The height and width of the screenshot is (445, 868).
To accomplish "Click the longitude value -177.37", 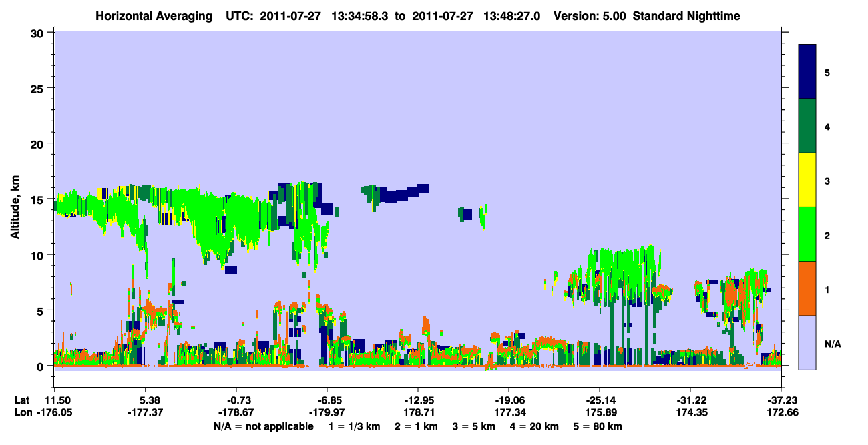I will coord(146,413).
